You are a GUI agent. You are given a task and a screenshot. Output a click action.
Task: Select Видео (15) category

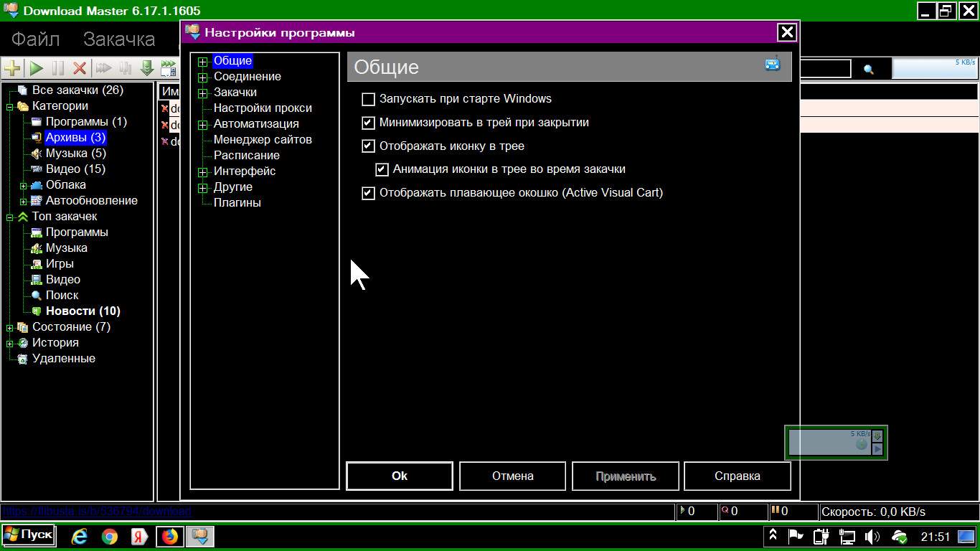[75, 169]
